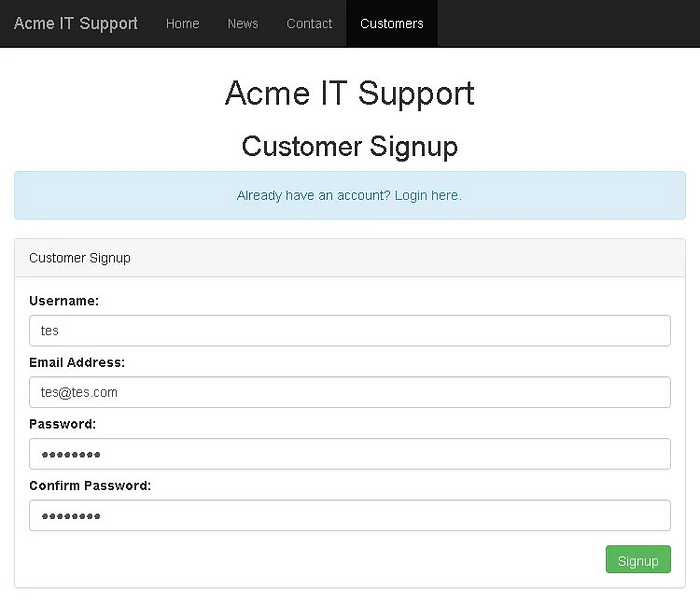Screen dimensions: 700x607
Task: Focus the Username field containing 'tes'
Action: coord(350,331)
